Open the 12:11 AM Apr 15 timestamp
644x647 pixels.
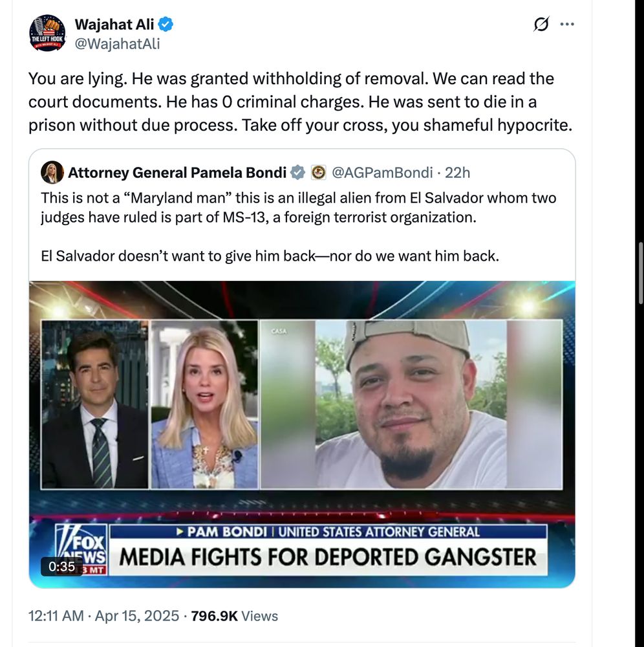103,616
